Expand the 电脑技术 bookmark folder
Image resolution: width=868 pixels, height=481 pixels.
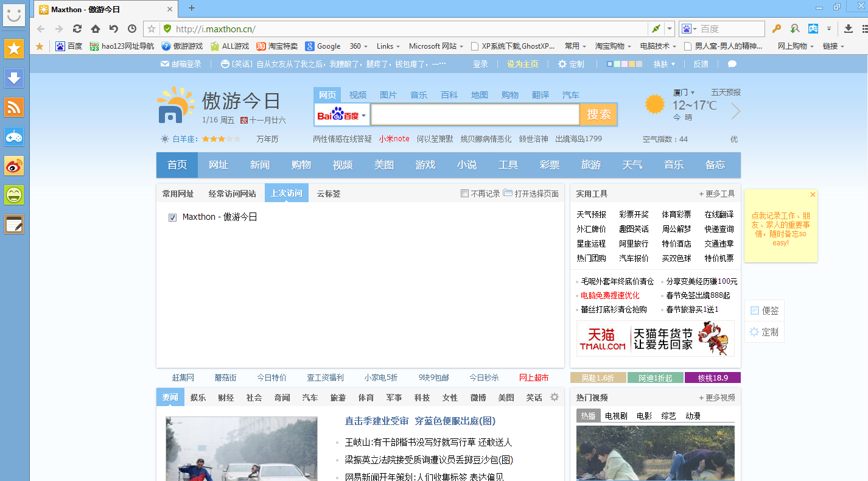click(658, 46)
